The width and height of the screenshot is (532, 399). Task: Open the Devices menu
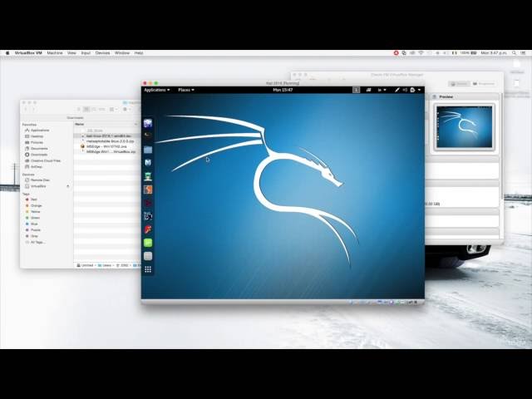102,53
